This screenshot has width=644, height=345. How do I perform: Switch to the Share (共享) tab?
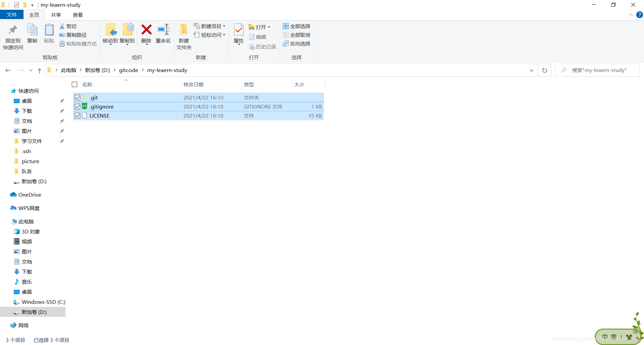coord(56,15)
